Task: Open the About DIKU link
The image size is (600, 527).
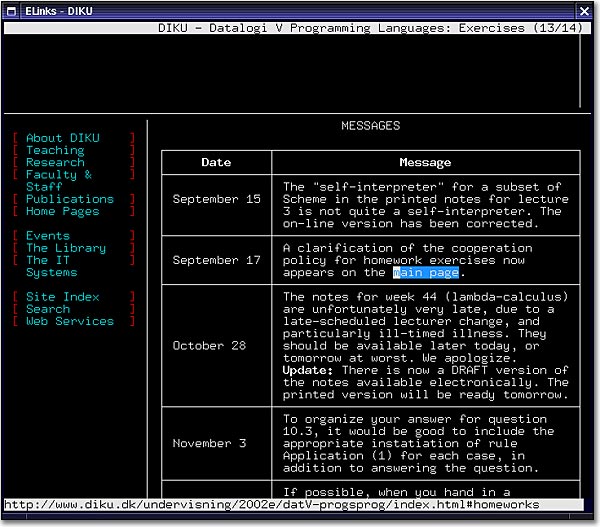Action: click(x=63, y=138)
